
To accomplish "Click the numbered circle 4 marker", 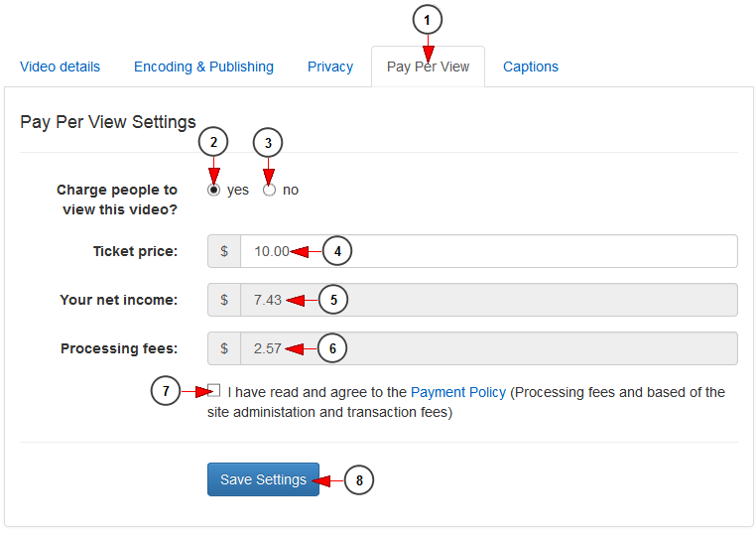I will coord(337,251).
